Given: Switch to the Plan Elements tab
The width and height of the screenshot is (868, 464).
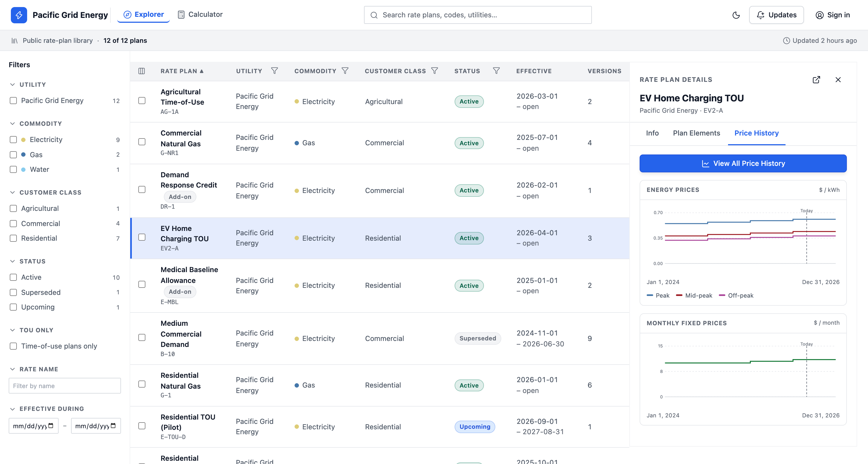Looking at the screenshot, I should (x=697, y=133).
